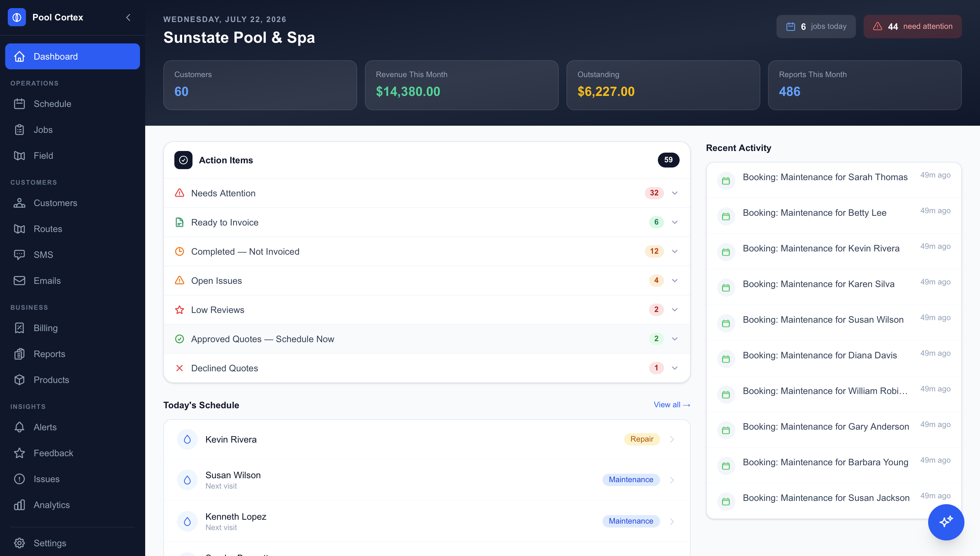The width and height of the screenshot is (980, 556).
Task: Open the Routes sidebar item
Action: coord(73,229)
